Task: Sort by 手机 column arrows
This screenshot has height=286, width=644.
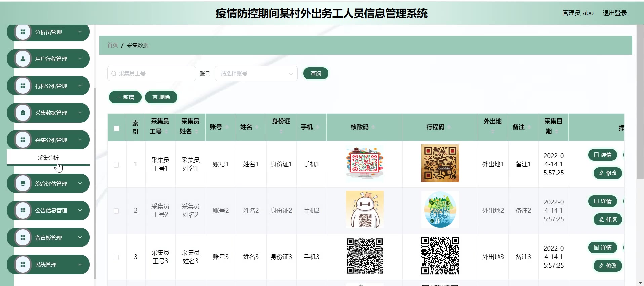Action: tap(318, 127)
